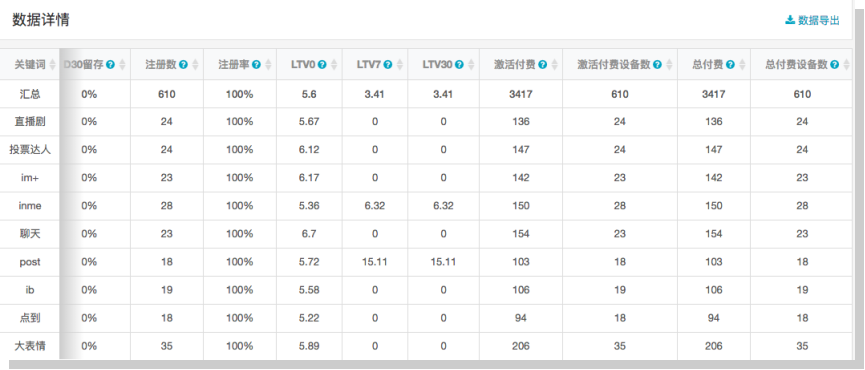Sort by 注册数 using sort arrows
This screenshot has height=370, width=865.
pyautogui.click(x=195, y=65)
